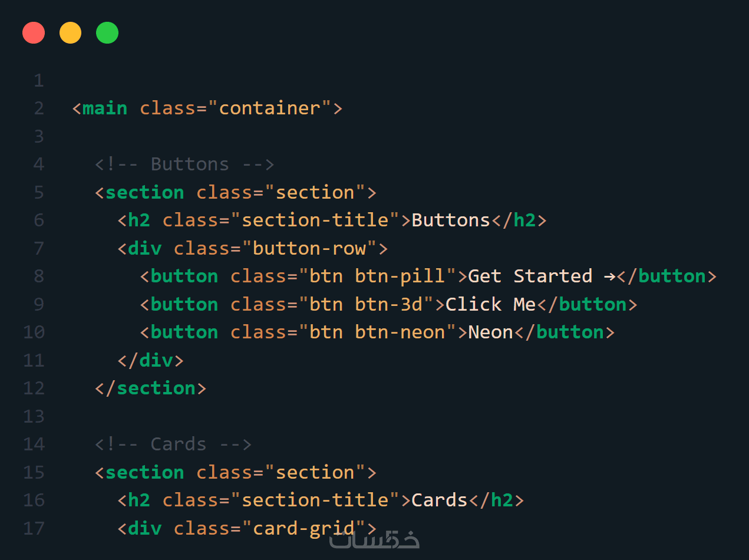Click line number 8 in the gutter
The image size is (749, 560).
(x=39, y=276)
